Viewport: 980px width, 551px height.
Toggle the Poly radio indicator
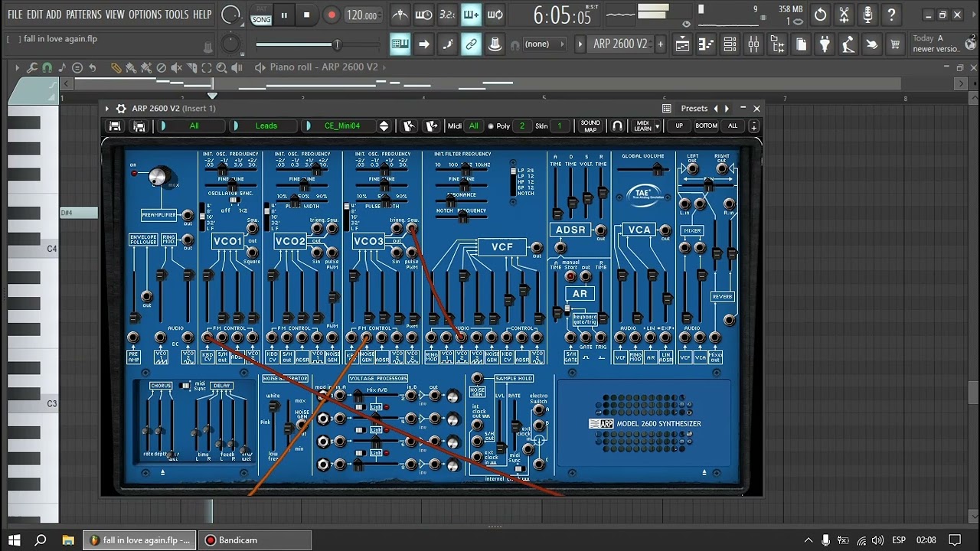[x=491, y=126]
